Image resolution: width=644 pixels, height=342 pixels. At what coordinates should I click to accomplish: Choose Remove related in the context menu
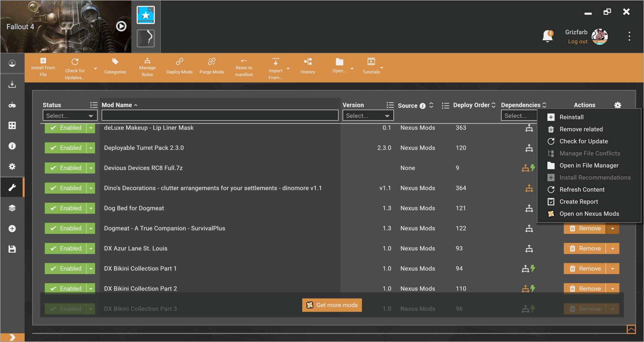point(589,129)
